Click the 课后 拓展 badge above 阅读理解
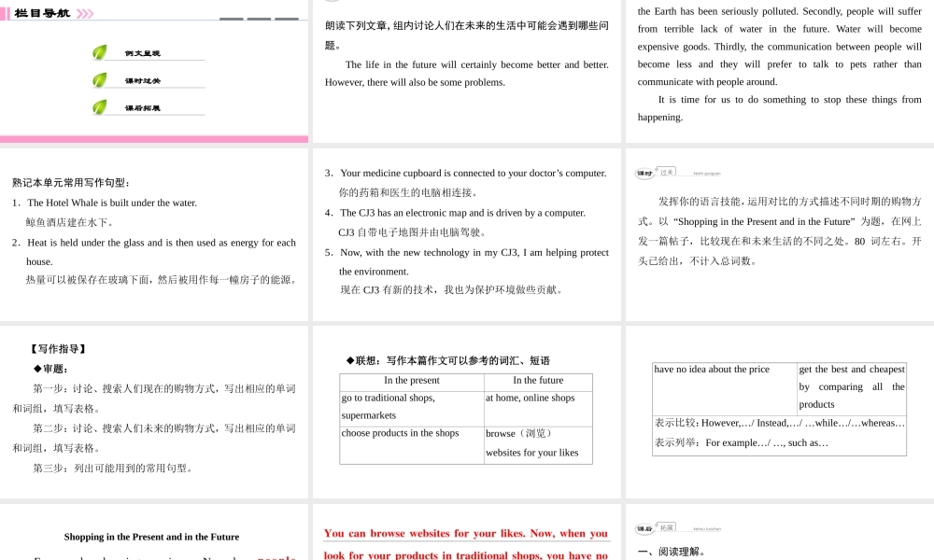 tap(656, 528)
